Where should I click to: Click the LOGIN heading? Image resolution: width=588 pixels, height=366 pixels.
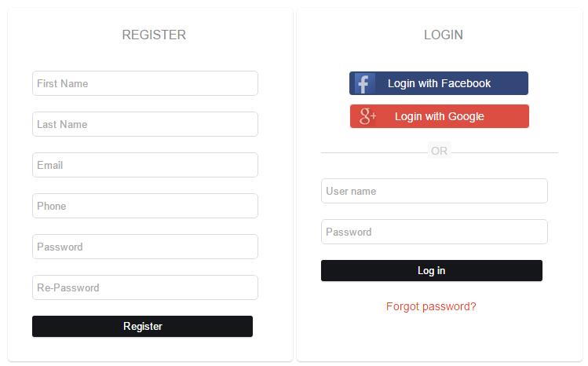coord(444,35)
